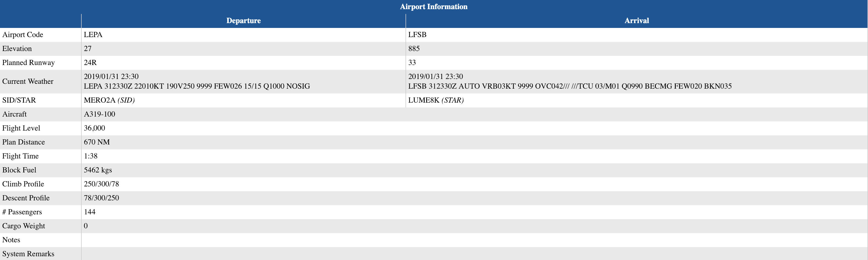Click arrival airport code LFSB
The image size is (868, 260).
tap(417, 35)
